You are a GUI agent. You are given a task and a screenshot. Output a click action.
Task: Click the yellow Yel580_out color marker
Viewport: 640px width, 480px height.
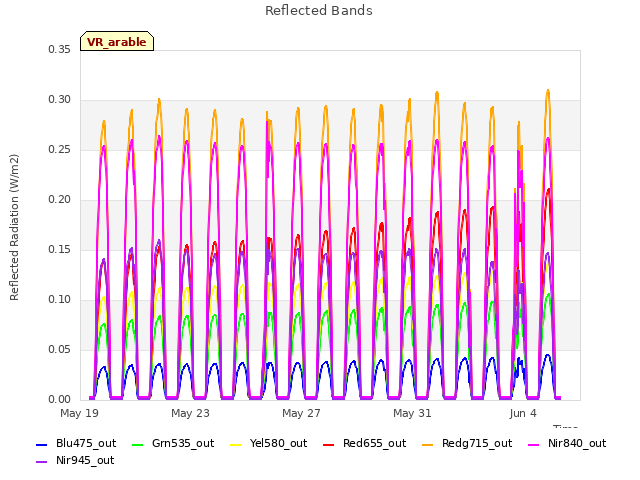236,444
